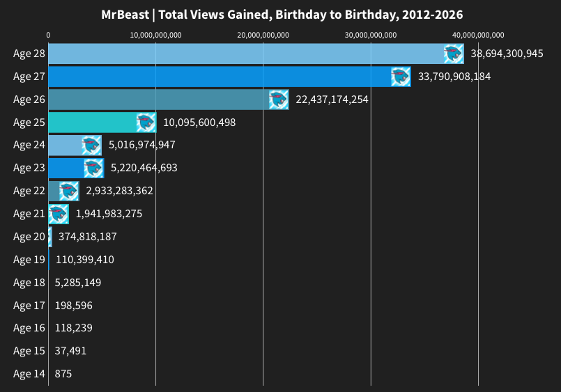
Task: Select the chart title text
Action: pos(282,15)
